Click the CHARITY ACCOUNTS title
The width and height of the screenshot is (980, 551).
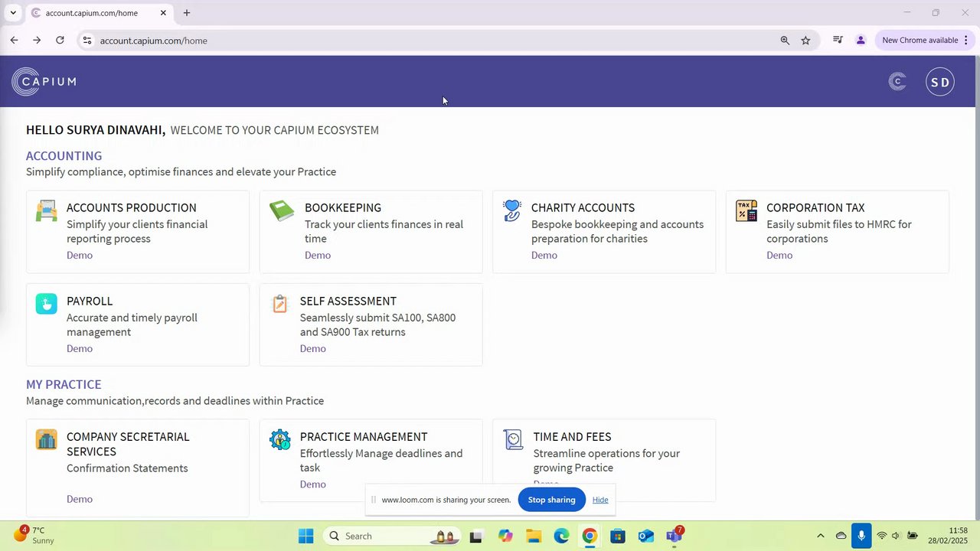coord(583,208)
